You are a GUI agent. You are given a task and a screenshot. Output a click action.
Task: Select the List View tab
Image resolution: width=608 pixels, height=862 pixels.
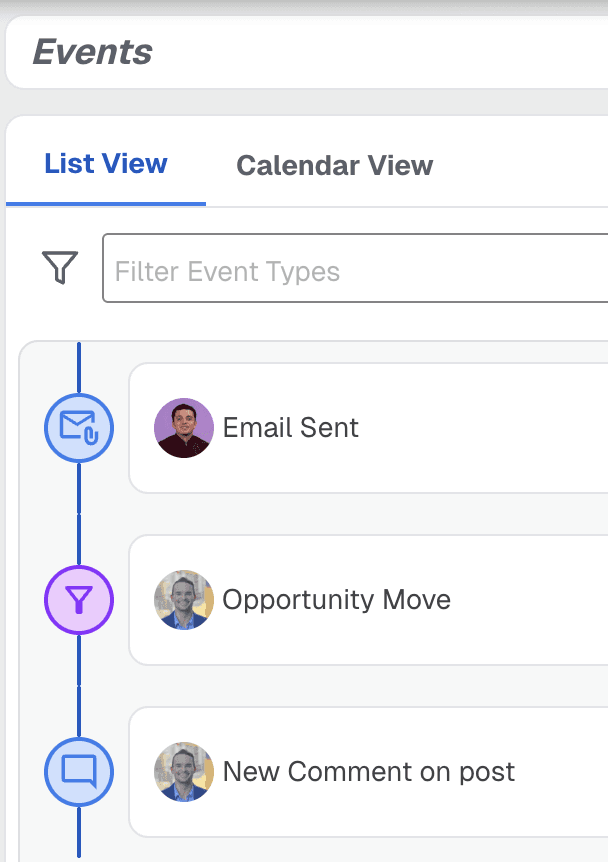104,165
